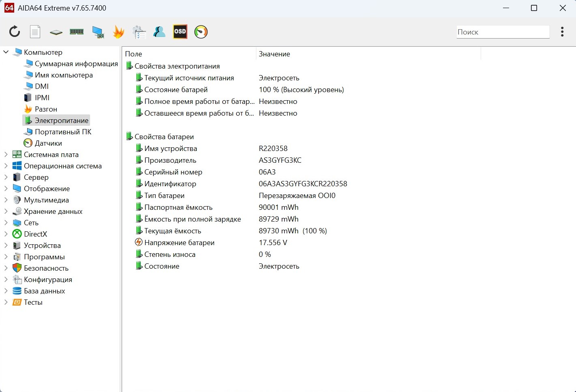The width and height of the screenshot is (576, 392).
Task: Select Датчики in the tree
Action: tap(48, 143)
